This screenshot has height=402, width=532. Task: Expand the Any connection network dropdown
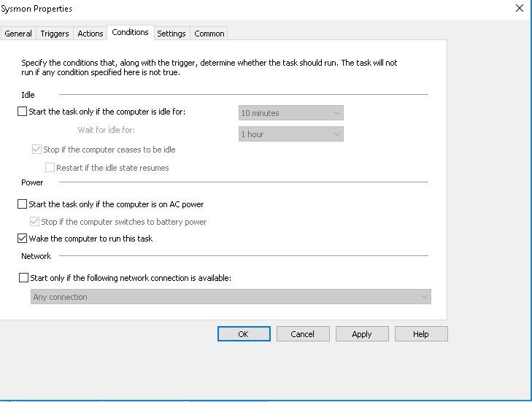coord(231,297)
